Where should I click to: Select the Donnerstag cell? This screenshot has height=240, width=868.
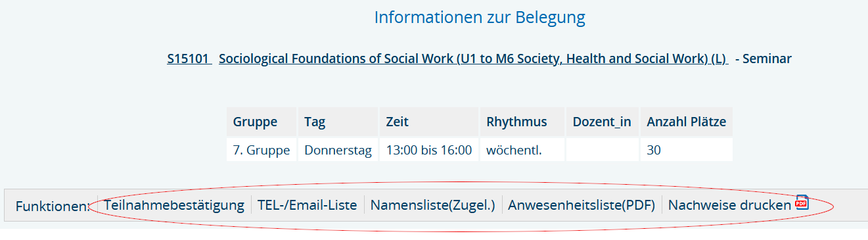click(338, 150)
